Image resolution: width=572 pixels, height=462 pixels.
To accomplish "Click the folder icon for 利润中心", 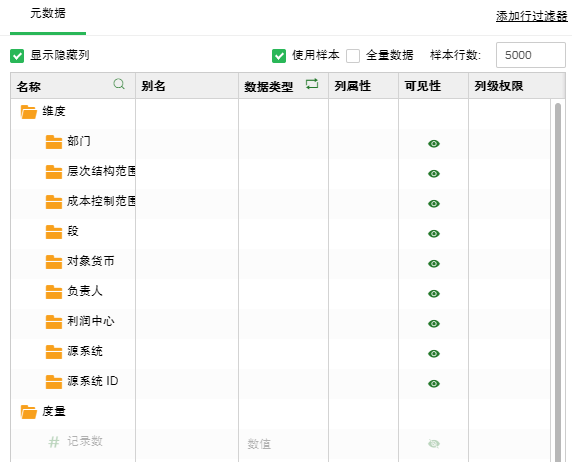I will 54,322.
